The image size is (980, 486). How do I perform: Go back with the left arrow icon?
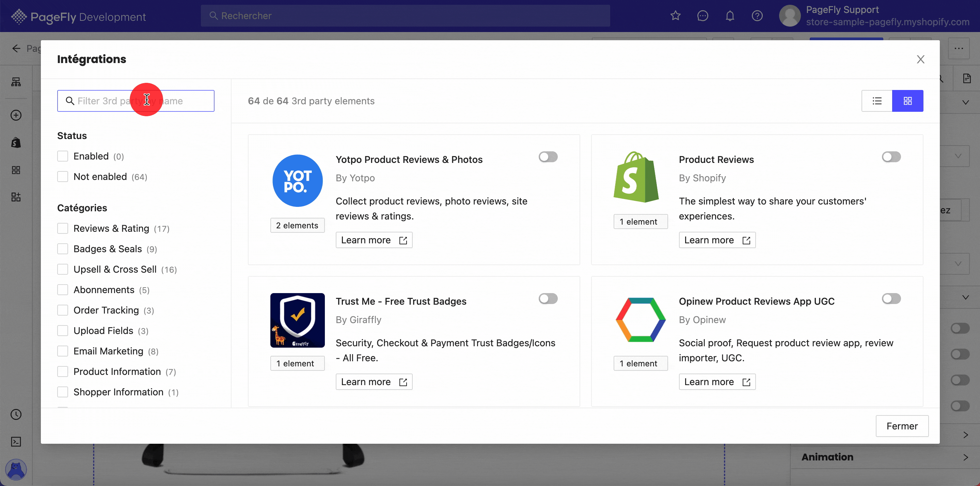click(x=16, y=48)
